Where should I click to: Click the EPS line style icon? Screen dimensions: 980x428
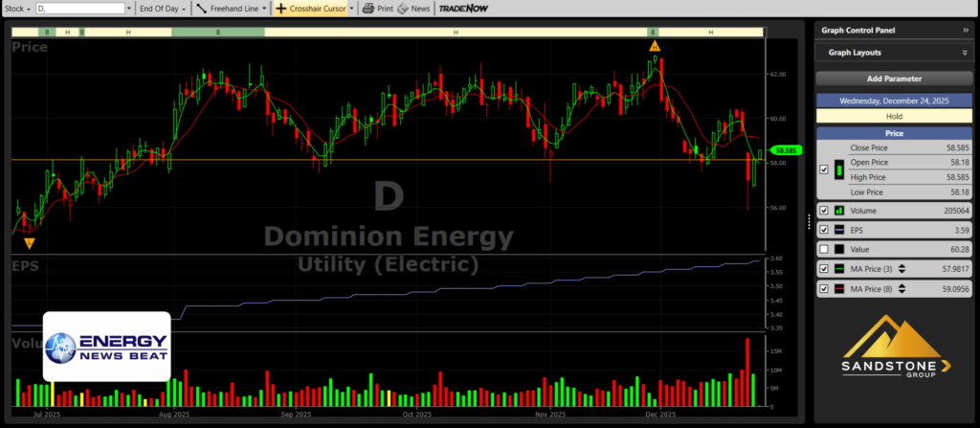click(x=838, y=230)
